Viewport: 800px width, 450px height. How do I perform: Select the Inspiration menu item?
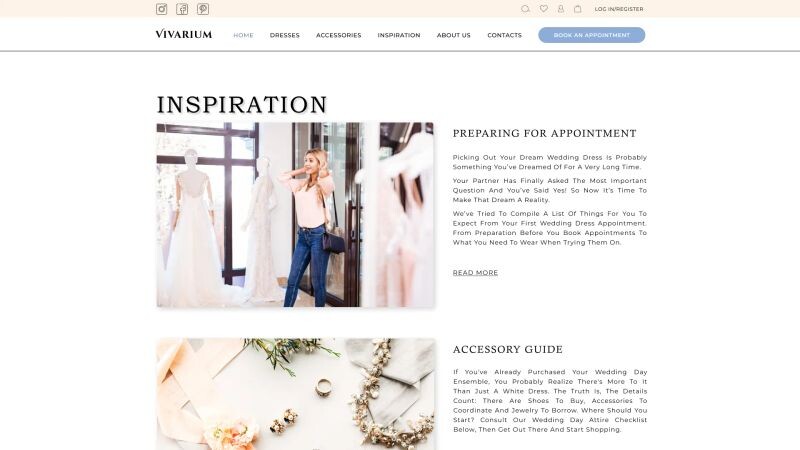click(399, 35)
